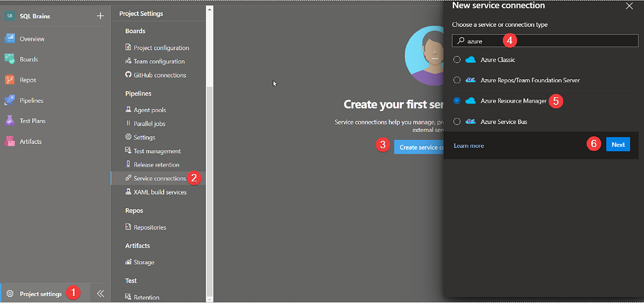Click the Parallel jobs icon
The image size is (644, 303).
(128, 123)
